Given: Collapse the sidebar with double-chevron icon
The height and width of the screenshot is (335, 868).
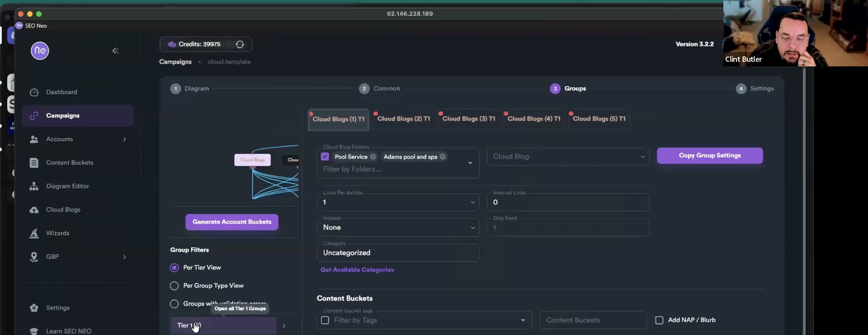Looking at the screenshot, I should [x=115, y=51].
